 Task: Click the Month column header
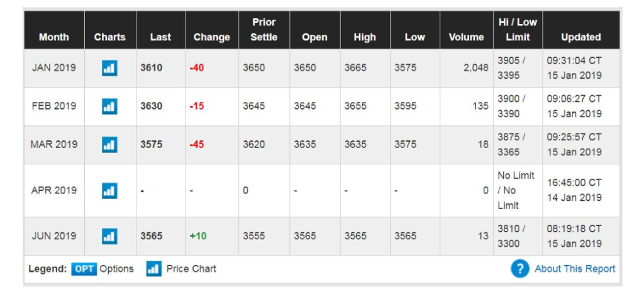coord(54,37)
